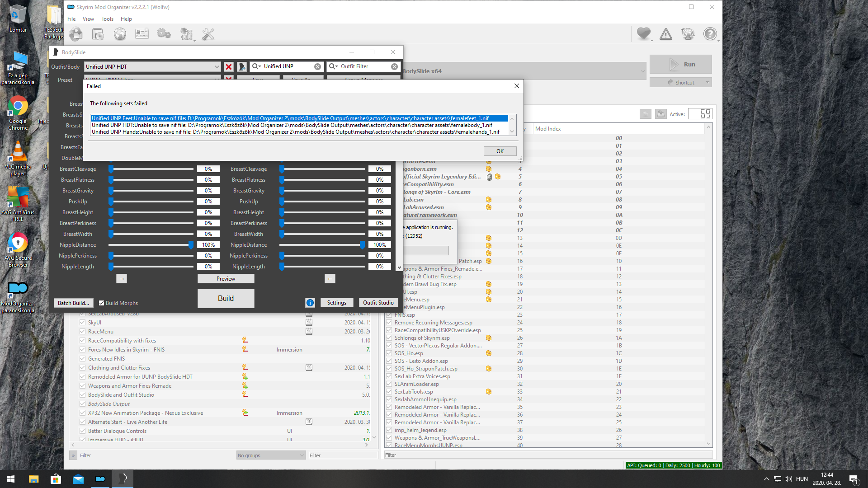868x488 pixels.
Task: Click the install mod from archive icon
Action: tap(98, 34)
